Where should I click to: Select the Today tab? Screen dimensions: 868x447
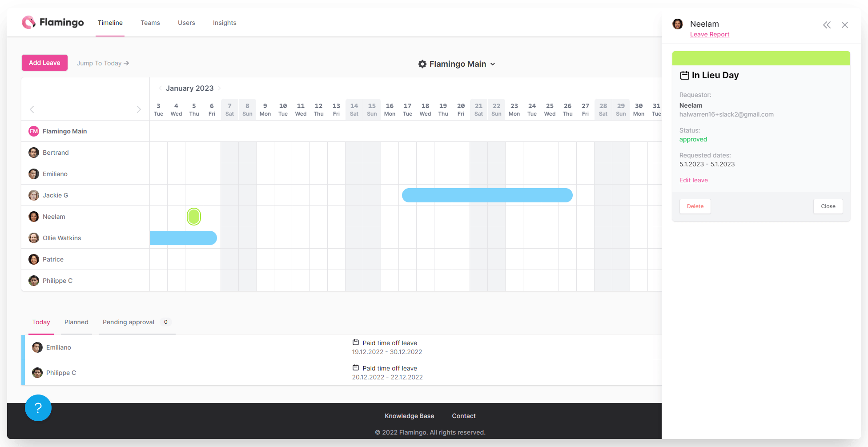(x=41, y=322)
